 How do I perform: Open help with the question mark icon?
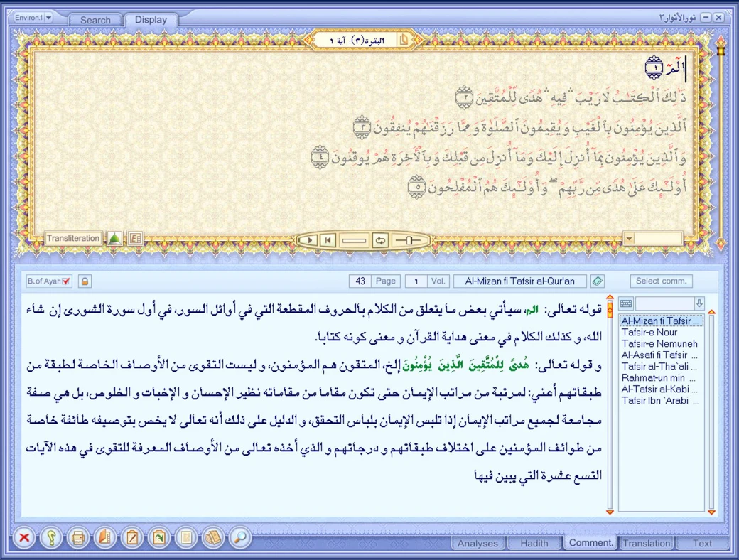point(51,538)
